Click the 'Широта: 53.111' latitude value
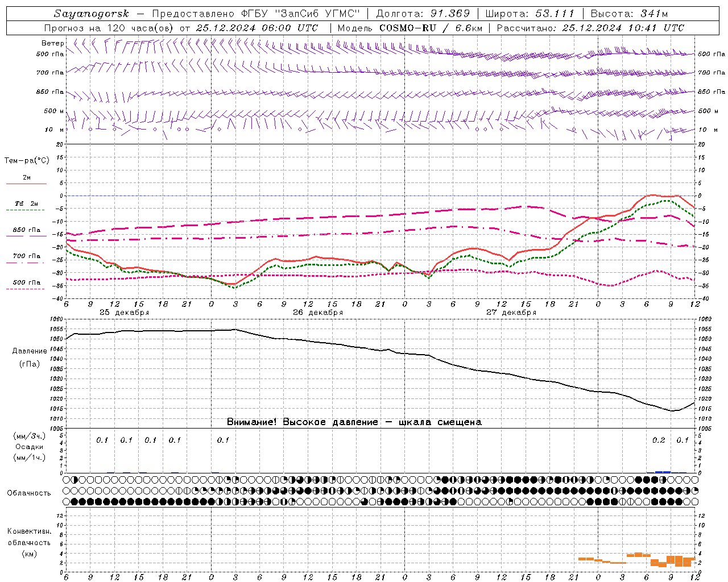This screenshot has height=582, width=728. tap(530, 14)
